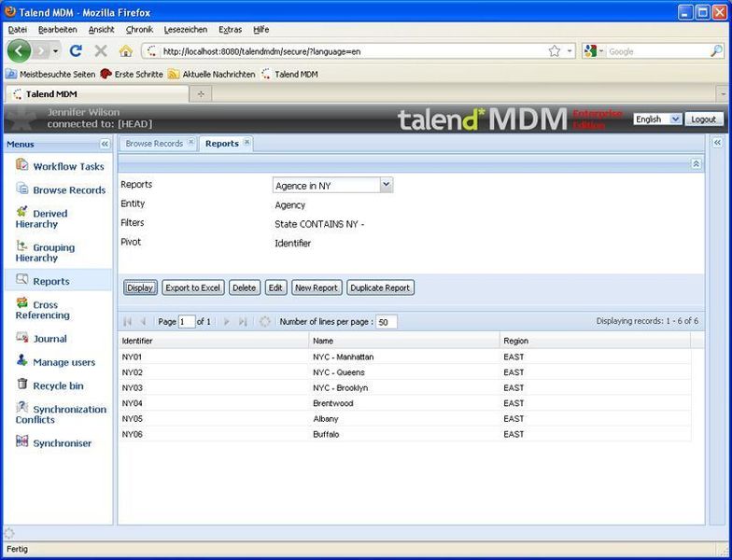Open the Erste Schritte bookmark
This screenshot has height=560, width=732.
(x=133, y=74)
